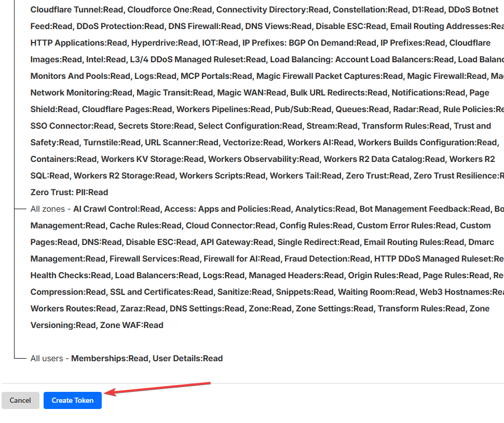Click the Workers AI:Read permission text
The image size is (504, 423).
pos(320,142)
